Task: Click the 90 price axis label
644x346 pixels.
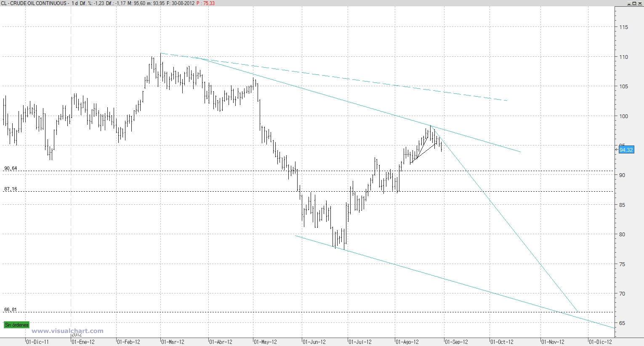Action: click(x=622, y=175)
